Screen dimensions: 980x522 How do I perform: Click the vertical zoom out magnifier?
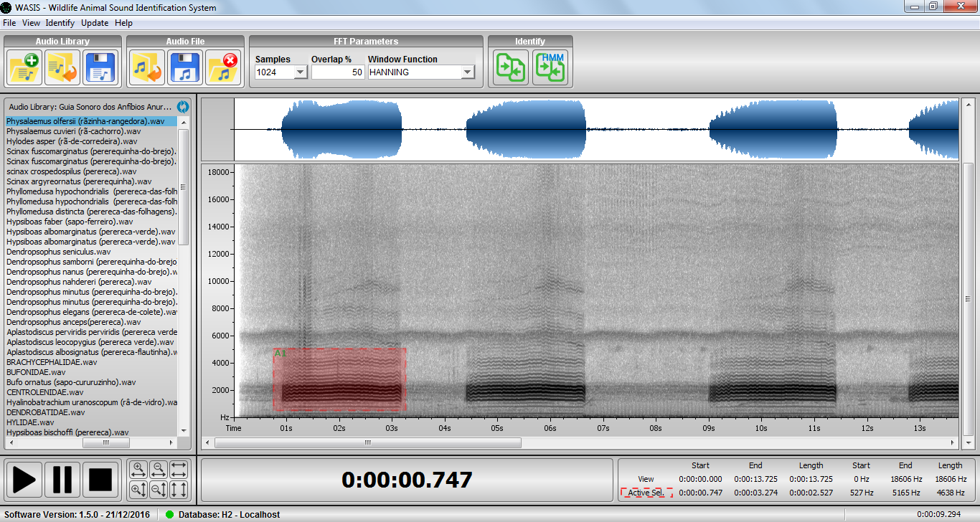pyautogui.click(x=159, y=490)
